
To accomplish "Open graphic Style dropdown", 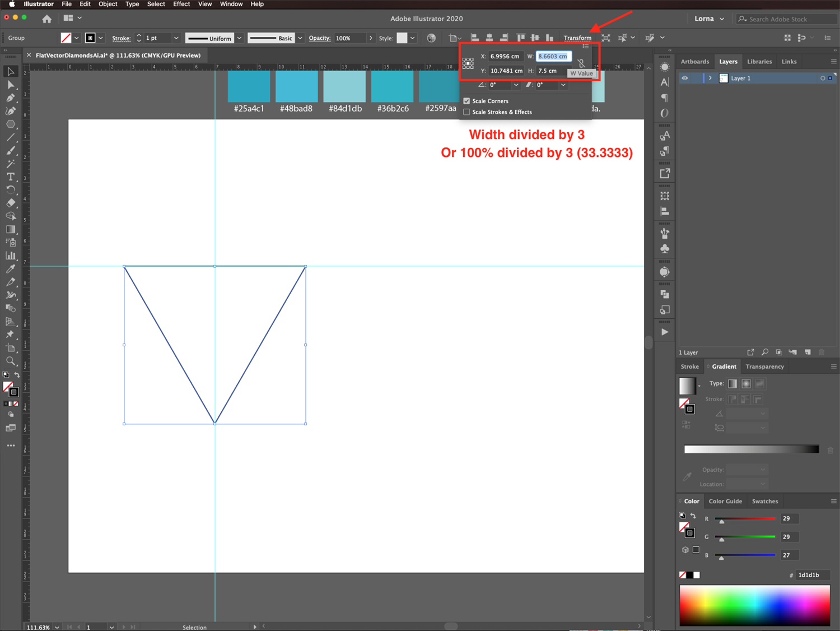I will tap(413, 38).
